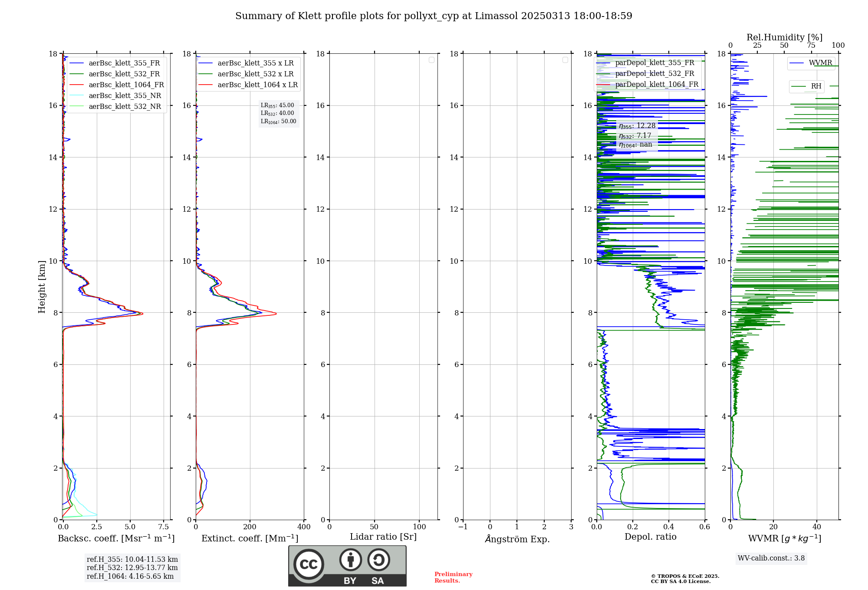868x590 pixels.
Task: Click tick label 0.6 on Depol. ratio axis
Action: click(x=705, y=527)
